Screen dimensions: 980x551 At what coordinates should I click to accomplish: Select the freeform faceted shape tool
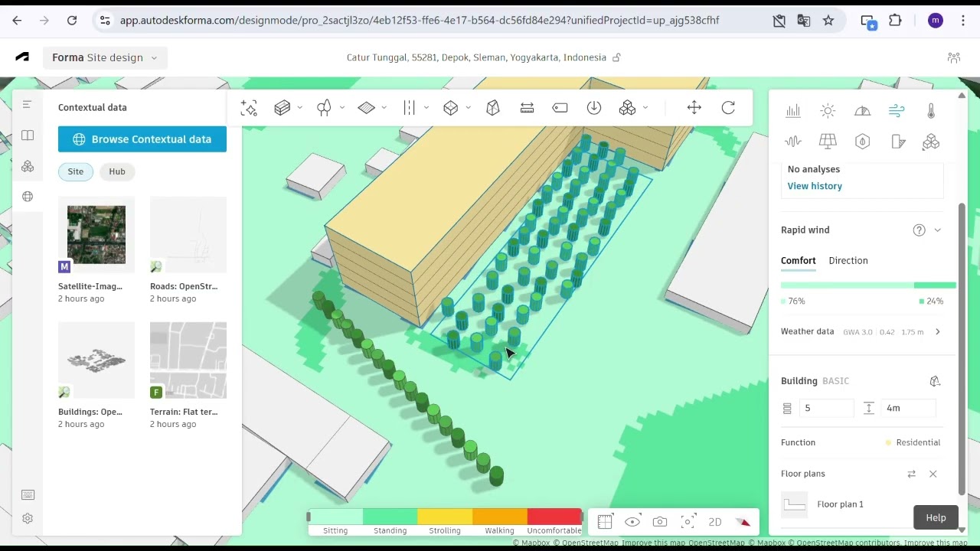(493, 108)
